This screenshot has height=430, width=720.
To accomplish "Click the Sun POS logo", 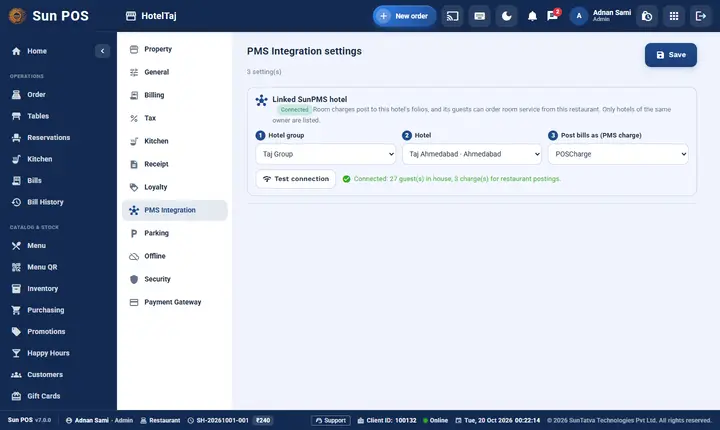I will coord(17,16).
